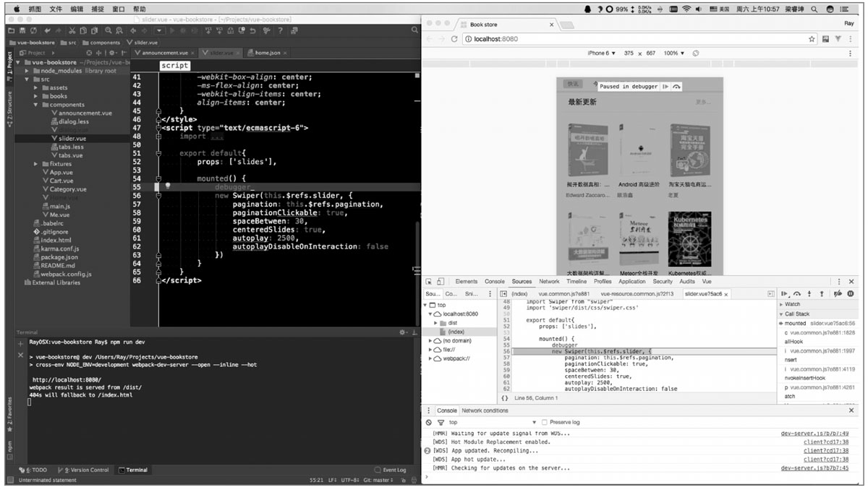868x490 pixels.
Task: Step into next function call in DevTools
Action: tap(809, 294)
